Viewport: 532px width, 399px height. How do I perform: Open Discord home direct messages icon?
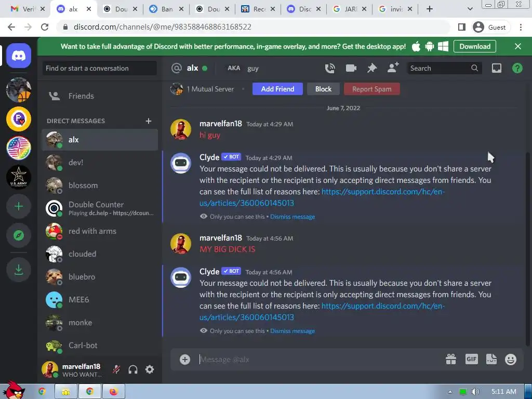tap(19, 55)
